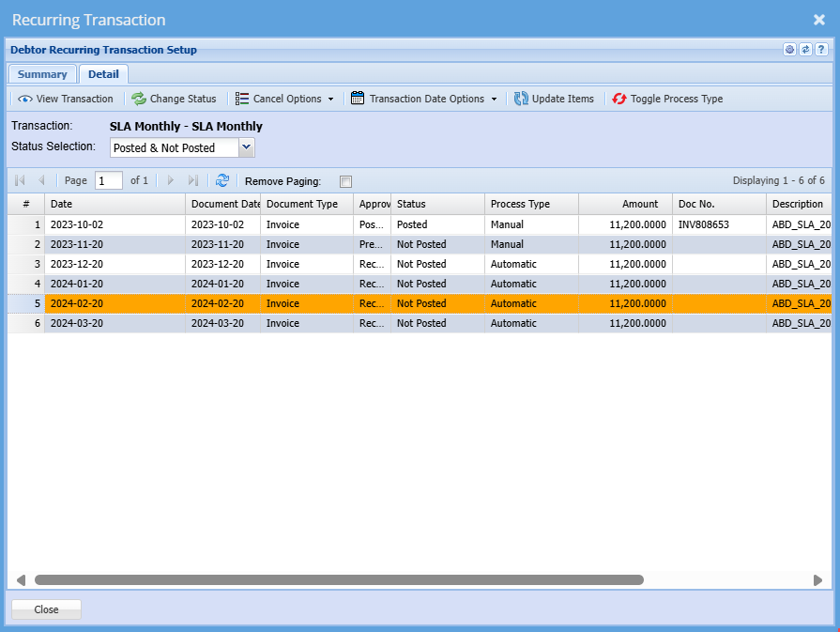Open the Cancel Options dropdown
The height and width of the screenshot is (632, 840).
pos(284,99)
